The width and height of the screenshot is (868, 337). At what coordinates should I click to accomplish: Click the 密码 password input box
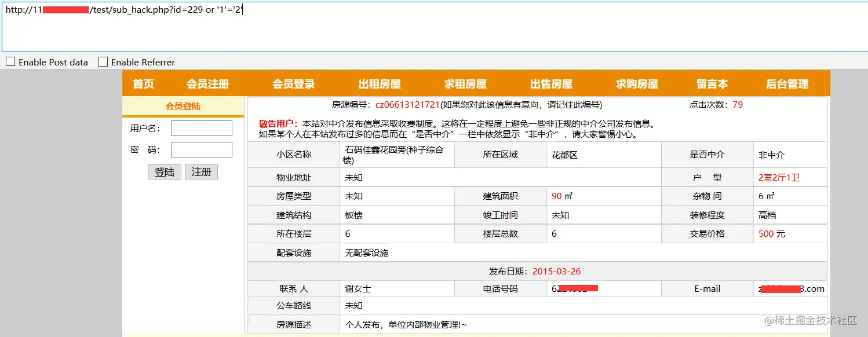click(x=201, y=149)
